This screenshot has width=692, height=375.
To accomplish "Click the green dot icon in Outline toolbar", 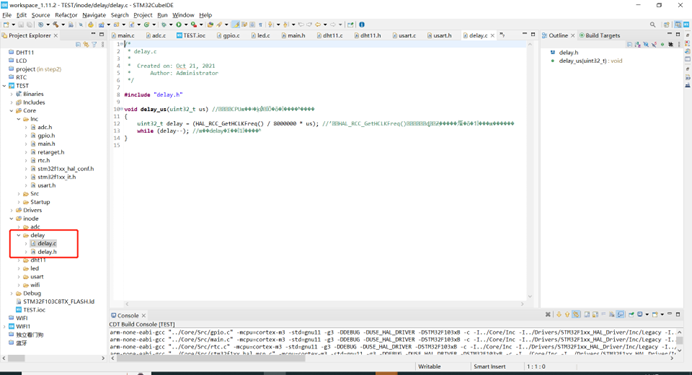I will [662, 44].
